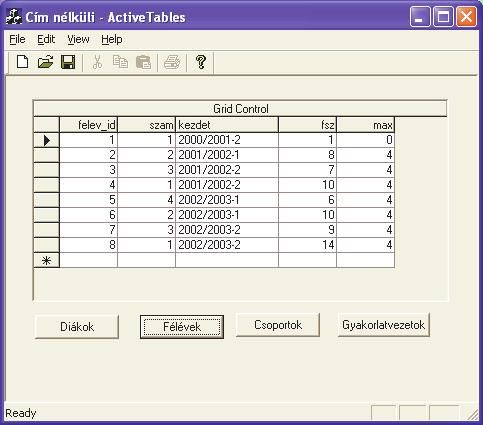Open About via question mark icon
Image resolution: width=483 pixels, height=425 pixels.
[201, 62]
